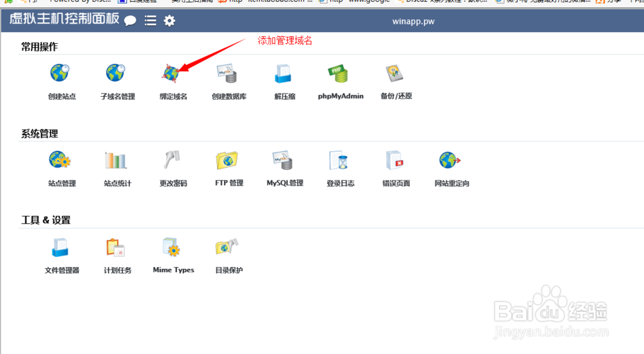Click the 文件管理器 text label
The height and width of the screenshot is (354, 644).
pos(62,270)
